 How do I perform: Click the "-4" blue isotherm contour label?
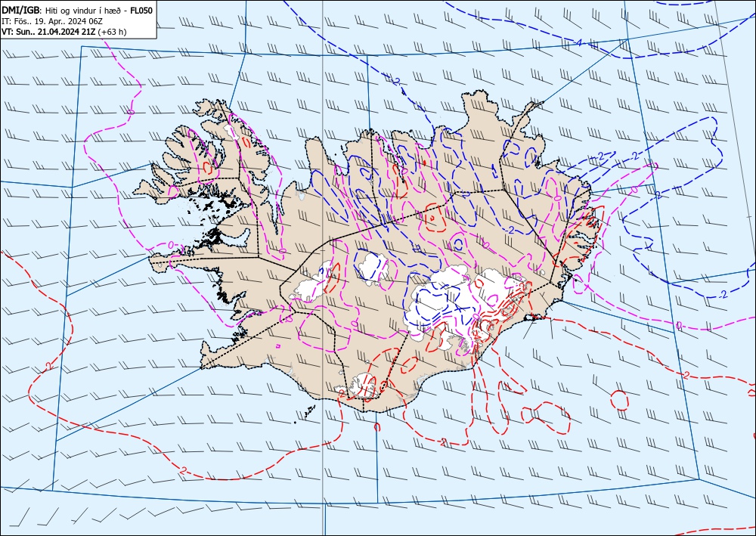[x=578, y=44]
